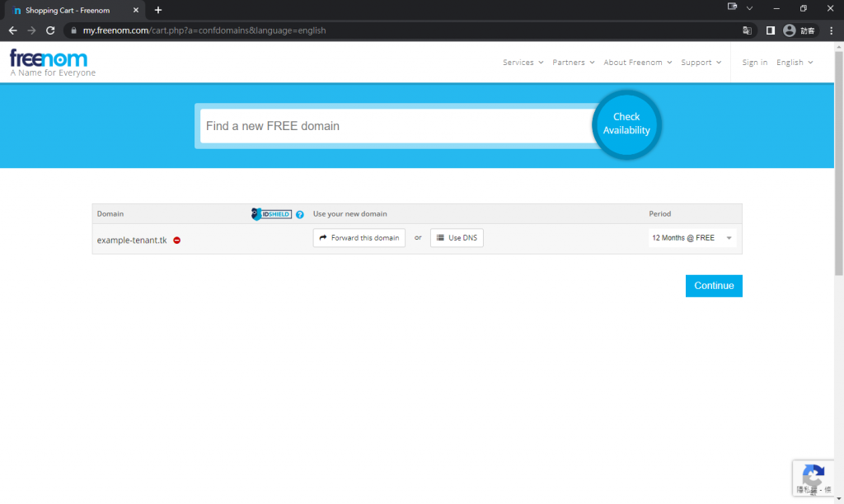
Task: Open the IDShield help question mark icon
Action: [300, 215]
